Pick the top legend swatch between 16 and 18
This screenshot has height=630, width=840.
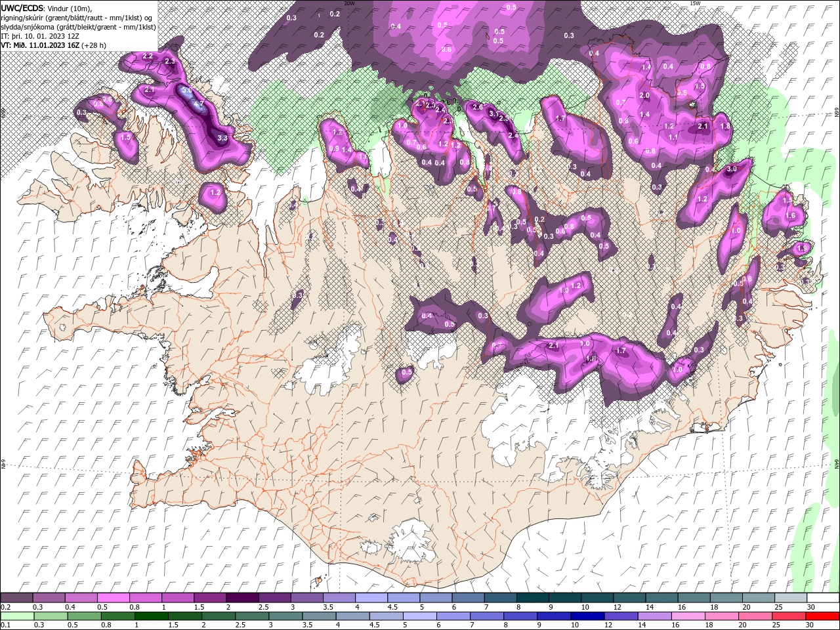[694, 597]
